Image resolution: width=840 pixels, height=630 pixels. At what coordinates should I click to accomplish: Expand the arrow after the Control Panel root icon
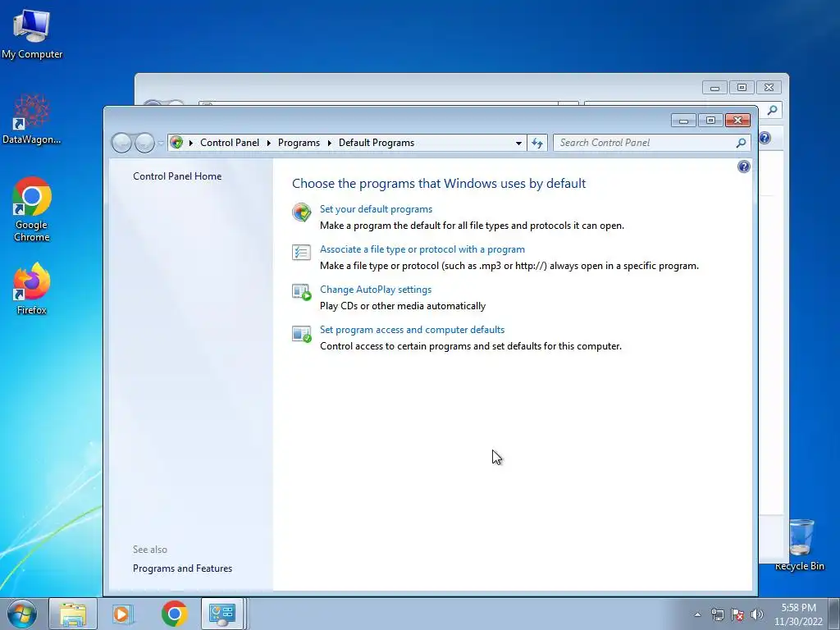click(x=190, y=143)
